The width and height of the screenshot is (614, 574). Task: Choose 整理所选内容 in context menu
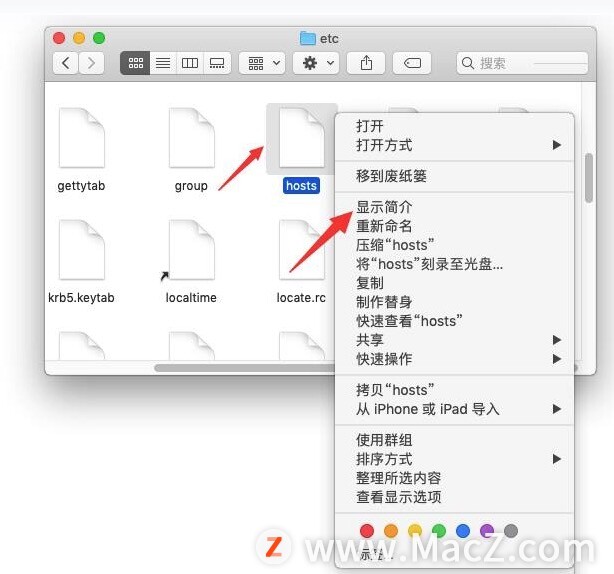click(454, 478)
